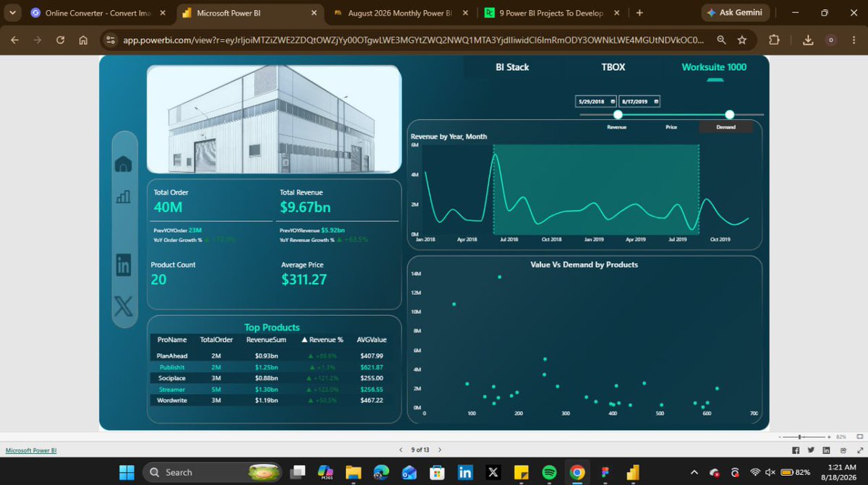The image size is (868, 485).
Task: Click the AVGValue column header
Action: [x=372, y=340]
